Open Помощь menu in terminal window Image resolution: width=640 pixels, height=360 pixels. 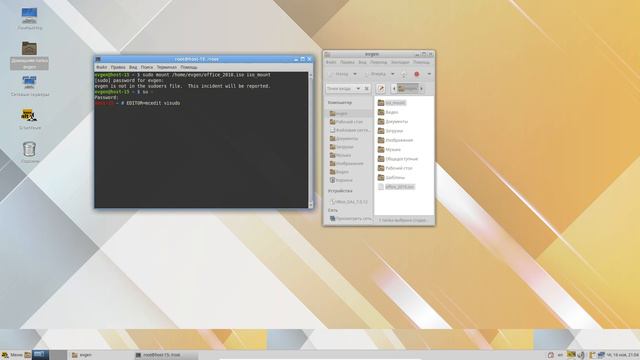[189, 67]
